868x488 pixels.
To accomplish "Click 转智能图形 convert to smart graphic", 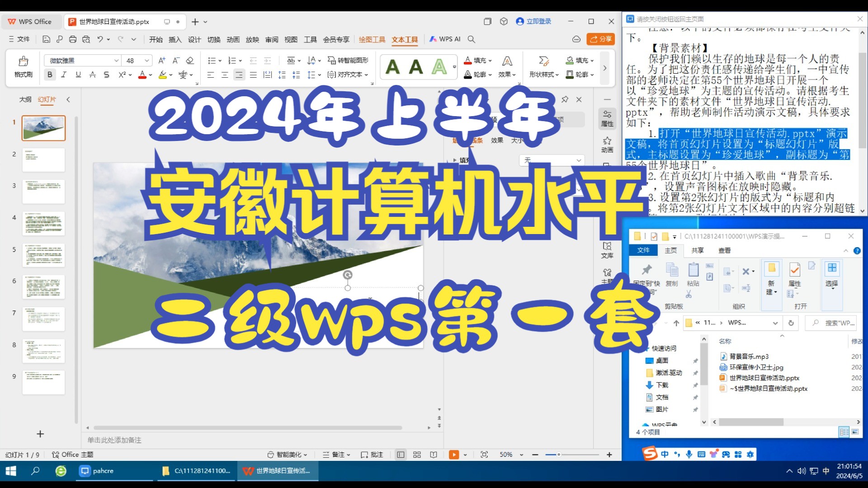I will click(348, 61).
